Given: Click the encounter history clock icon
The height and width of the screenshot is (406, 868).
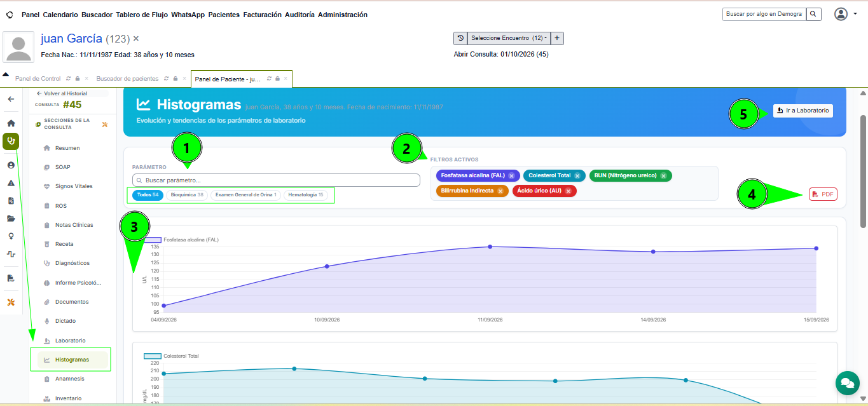Looking at the screenshot, I should pyautogui.click(x=460, y=38).
